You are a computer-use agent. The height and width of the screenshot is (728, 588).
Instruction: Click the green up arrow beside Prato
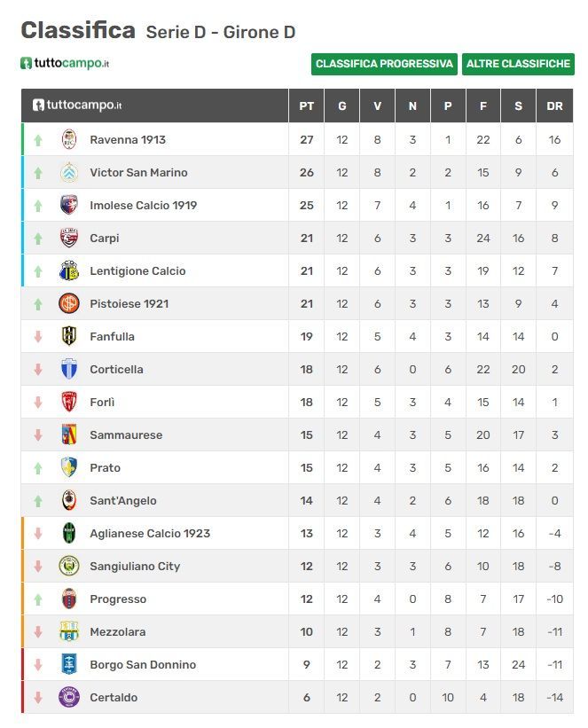[38, 468]
